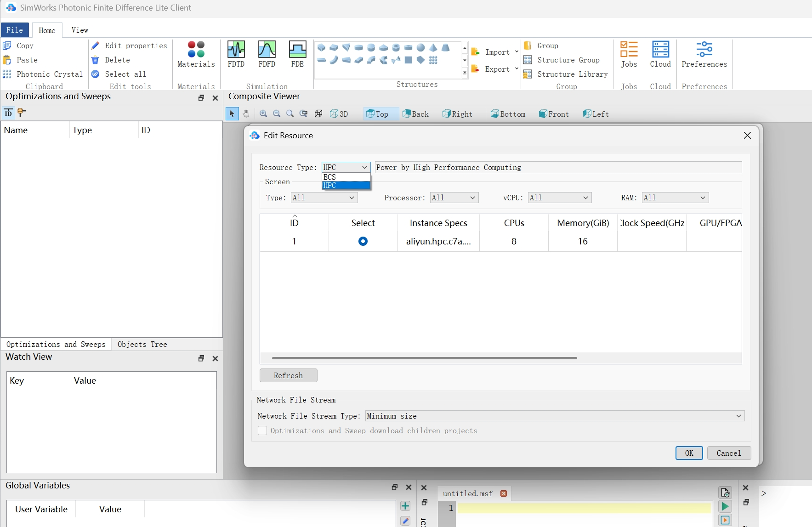
Task: Activate the pointer select tool in viewer
Action: pyautogui.click(x=232, y=113)
